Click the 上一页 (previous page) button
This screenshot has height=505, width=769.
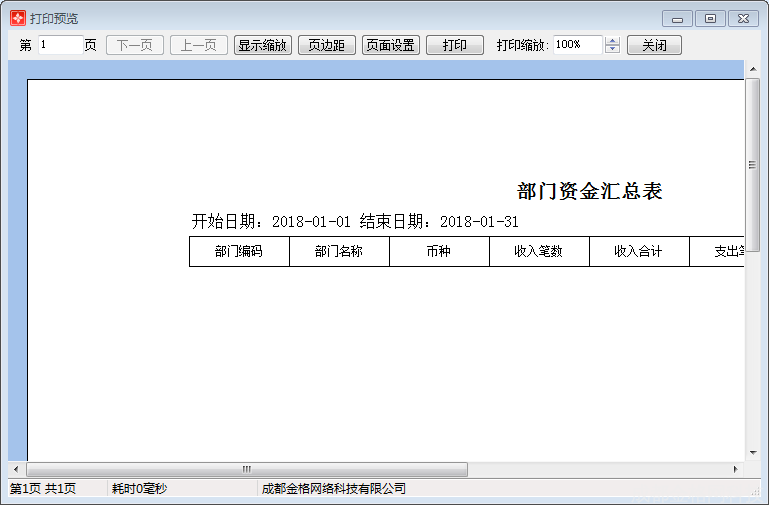(x=199, y=45)
